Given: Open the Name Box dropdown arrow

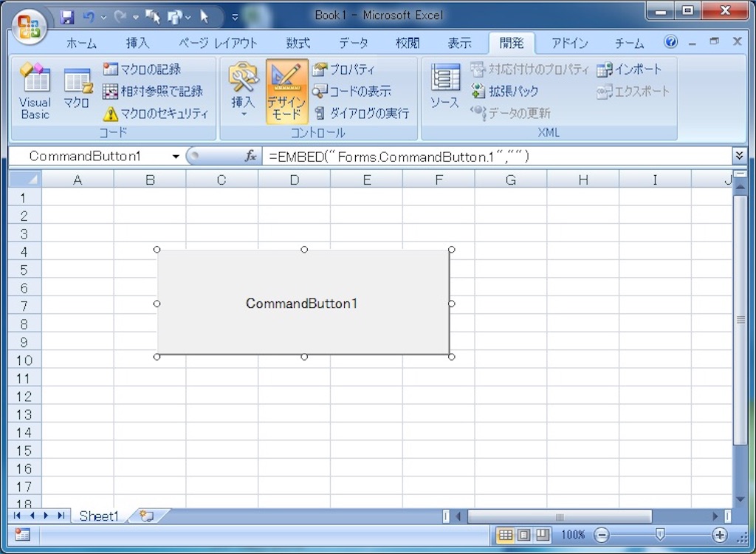Looking at the screenshot, I should (176, 157).
